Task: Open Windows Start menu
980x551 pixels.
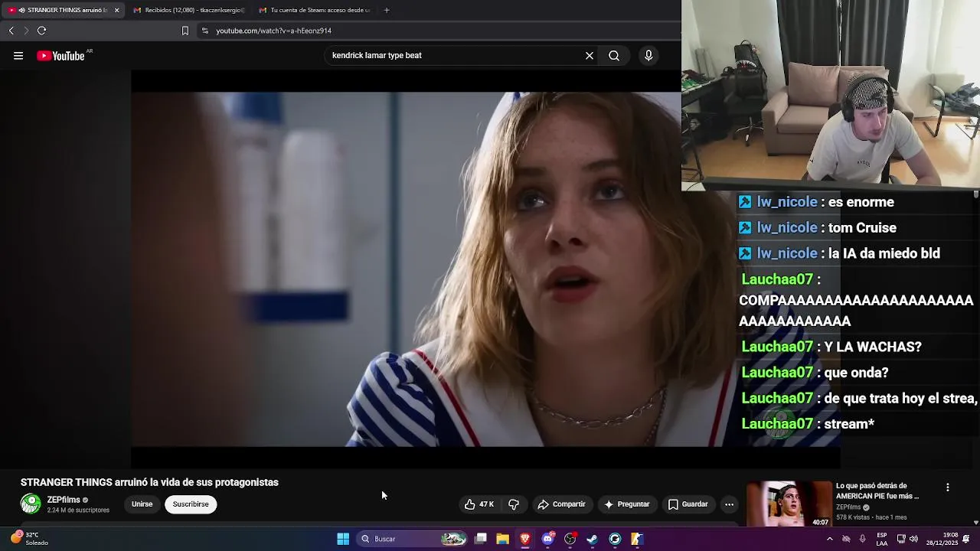Action: [343, 539]
